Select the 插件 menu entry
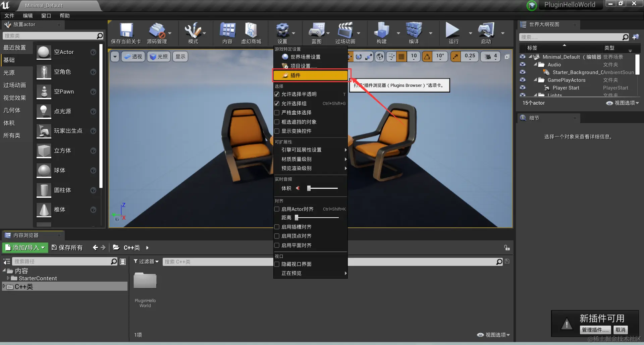The width and height of the screenshot is (644, 345). 311,75
